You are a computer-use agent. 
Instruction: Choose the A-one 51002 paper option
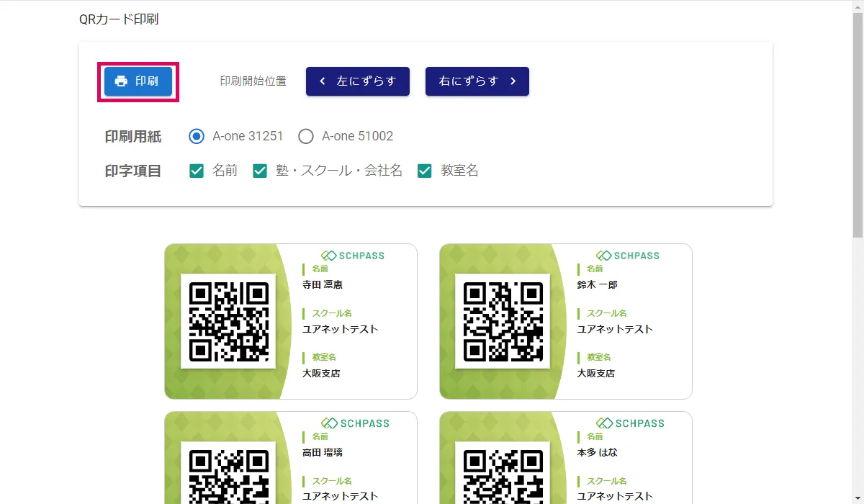point(306,136)
